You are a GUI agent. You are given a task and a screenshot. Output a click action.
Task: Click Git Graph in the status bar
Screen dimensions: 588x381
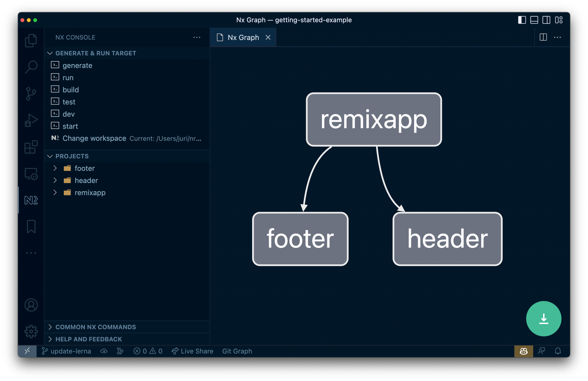[237, 351]
